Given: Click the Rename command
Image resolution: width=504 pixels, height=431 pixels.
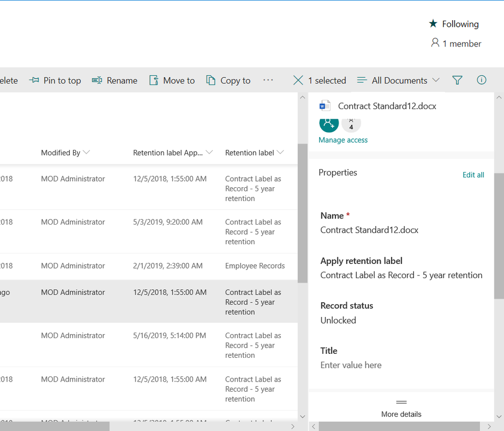Looking at the screenshot, I should 115,80.
